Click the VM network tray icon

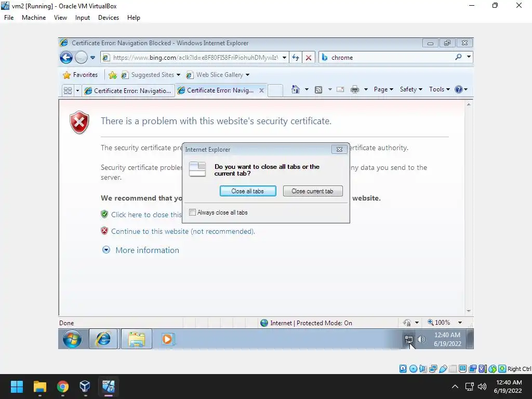[408, 339]
